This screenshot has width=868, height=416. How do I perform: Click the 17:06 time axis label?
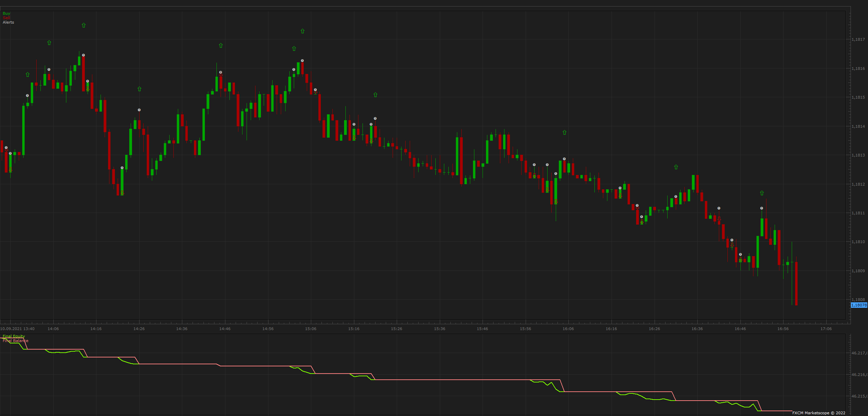[826, 329]
